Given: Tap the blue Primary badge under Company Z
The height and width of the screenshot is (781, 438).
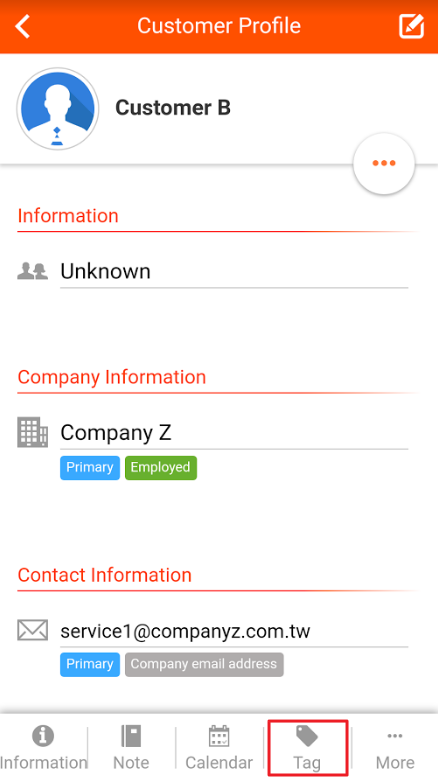Looking at the screenshot, I should (x=90, y=468).
